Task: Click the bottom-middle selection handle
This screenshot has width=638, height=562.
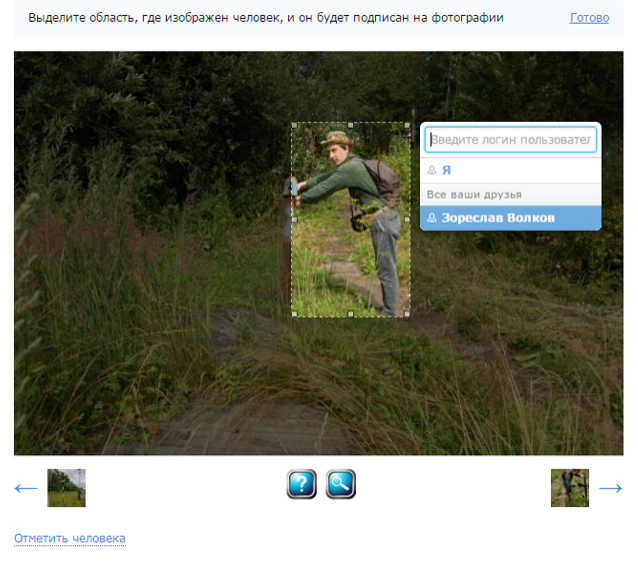Action: (x=351, y=314)
